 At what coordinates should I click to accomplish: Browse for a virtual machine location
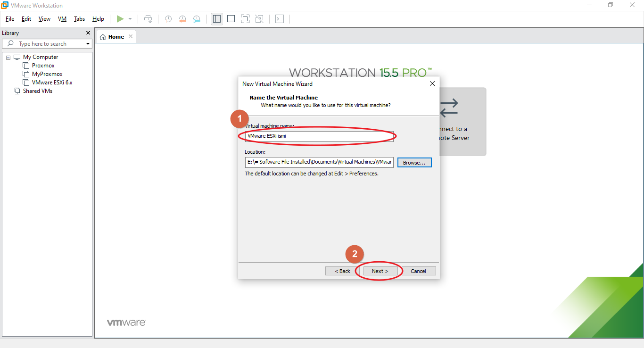pyautogui.click(x=414, y=162)
